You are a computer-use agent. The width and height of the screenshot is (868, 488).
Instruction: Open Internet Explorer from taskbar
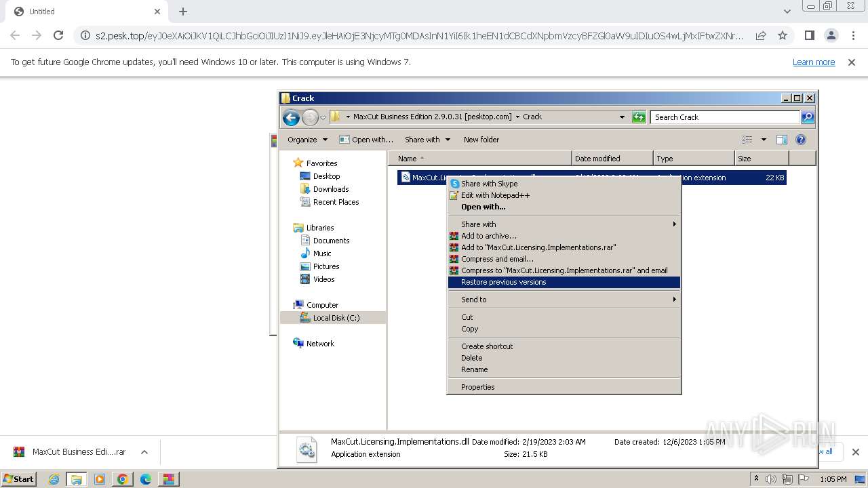pos(54,479)
